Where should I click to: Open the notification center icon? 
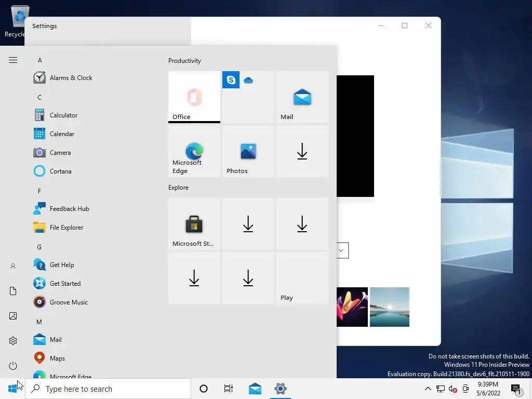coord(516,390)
